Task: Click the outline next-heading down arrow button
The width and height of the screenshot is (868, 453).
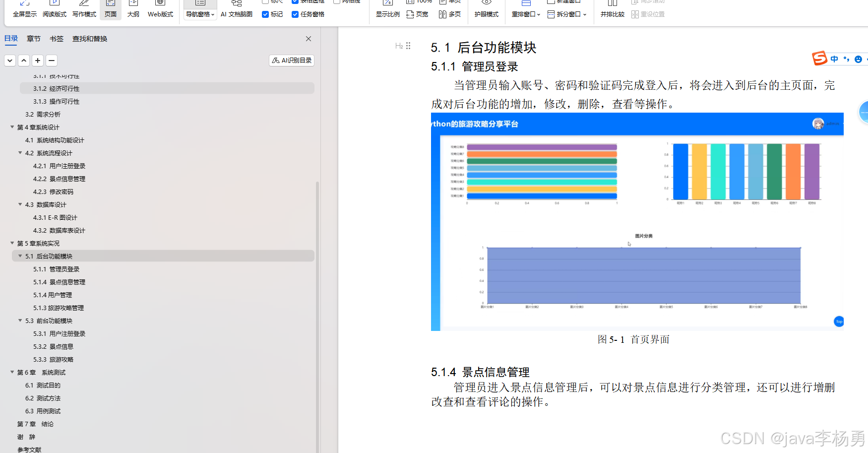Action: (10, 61)
